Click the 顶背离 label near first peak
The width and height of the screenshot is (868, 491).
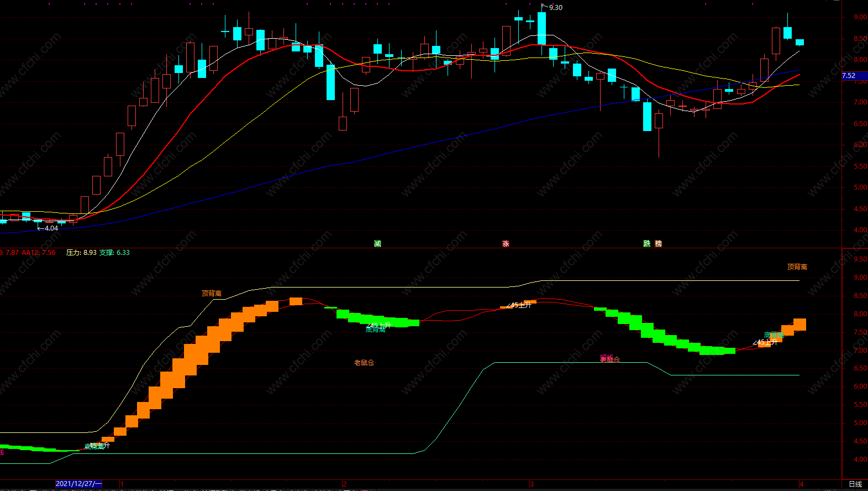212,293
